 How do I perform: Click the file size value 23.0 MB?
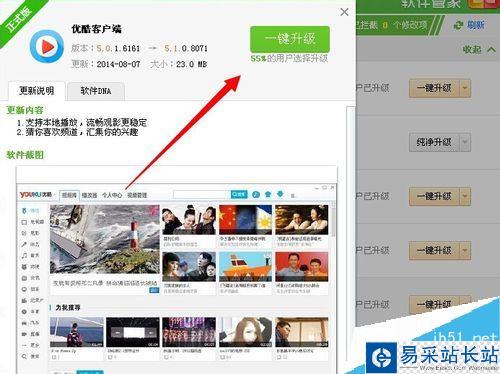click(191, 64)
